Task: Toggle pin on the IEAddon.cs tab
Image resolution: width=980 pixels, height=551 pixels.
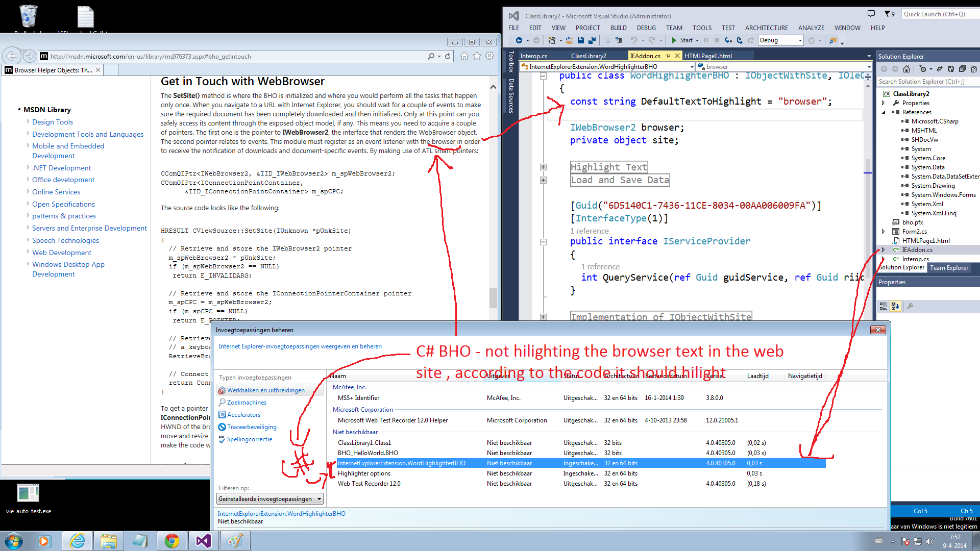Action: pos(668,56)
